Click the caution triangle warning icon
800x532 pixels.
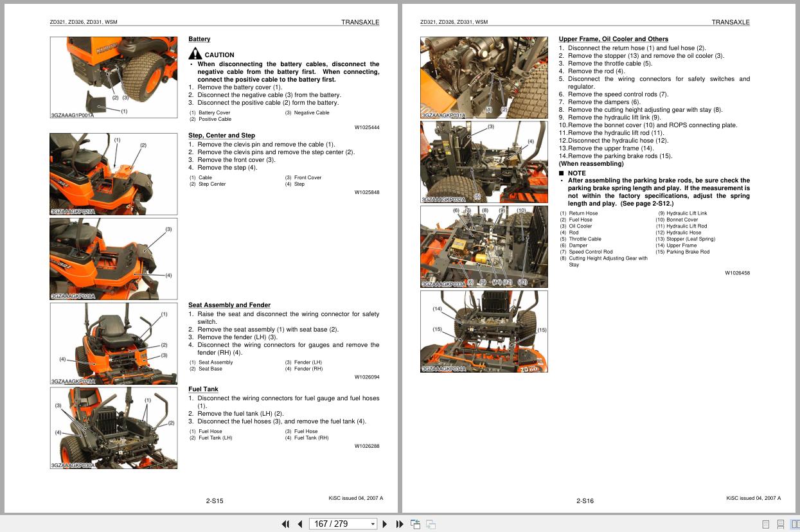195,53
